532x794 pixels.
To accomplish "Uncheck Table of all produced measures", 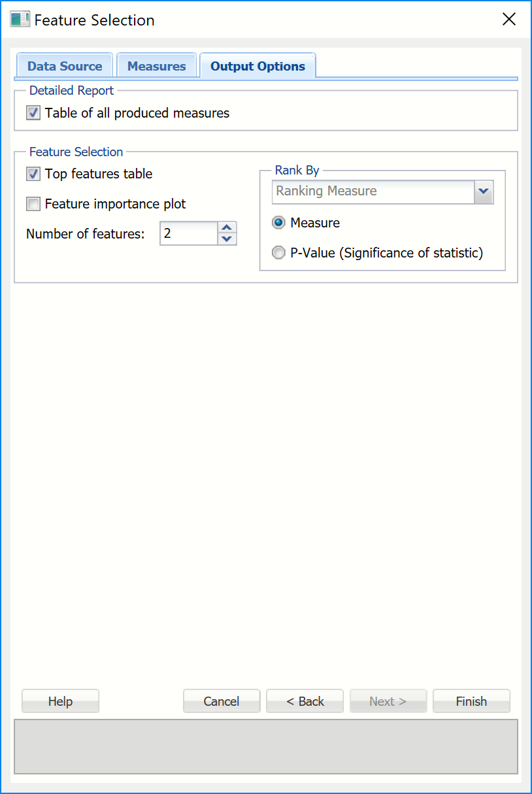I will pyautogui.click(x=33, y=112).
